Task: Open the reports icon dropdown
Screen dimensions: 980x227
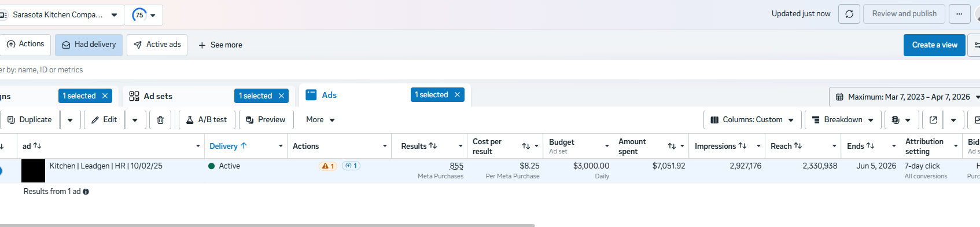Action: click(901, 120)
